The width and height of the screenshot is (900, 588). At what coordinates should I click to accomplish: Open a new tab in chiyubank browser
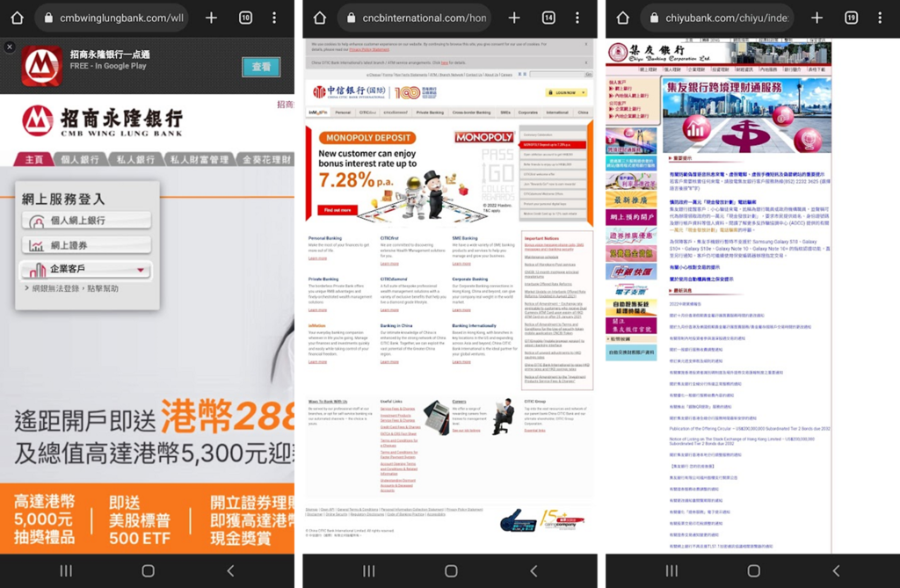(817, 18)
